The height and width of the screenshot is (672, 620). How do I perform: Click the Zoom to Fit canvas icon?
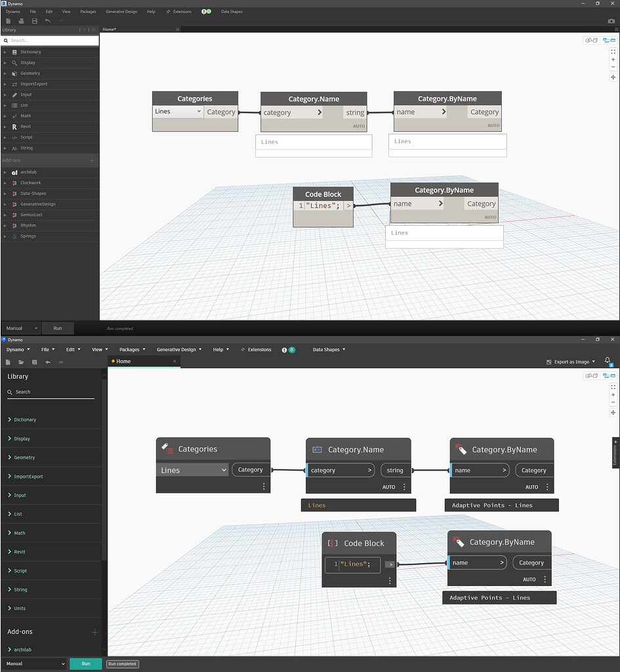click(x=613, y=387)
